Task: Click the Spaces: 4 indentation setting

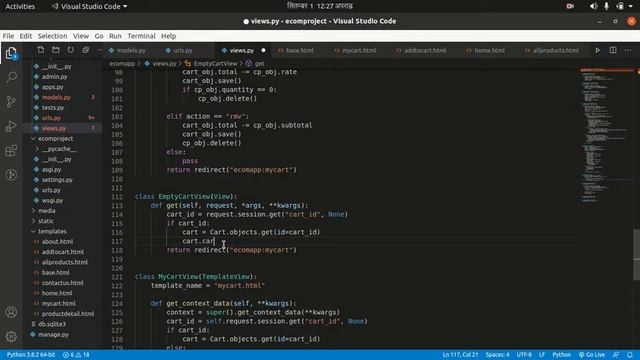Action: (497, 355)
